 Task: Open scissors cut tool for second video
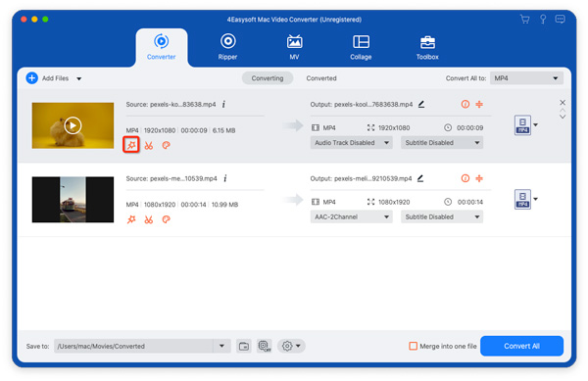[x=149, y=219]
